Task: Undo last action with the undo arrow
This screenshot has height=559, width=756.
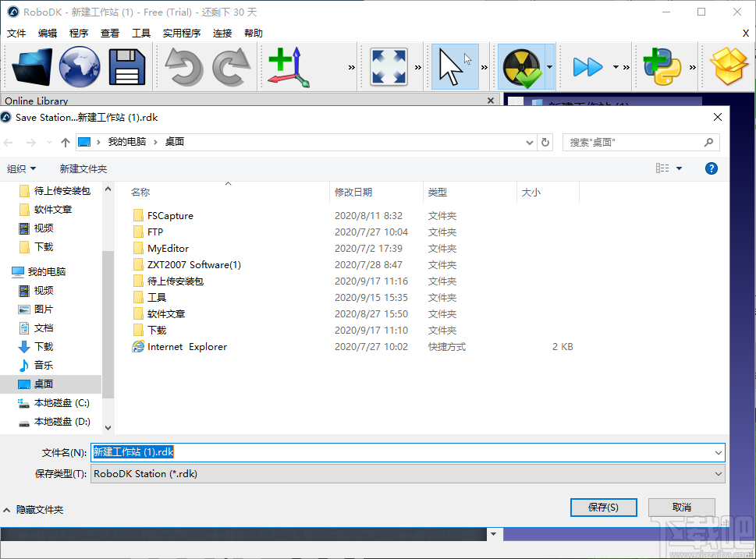Action: [183, 67]
